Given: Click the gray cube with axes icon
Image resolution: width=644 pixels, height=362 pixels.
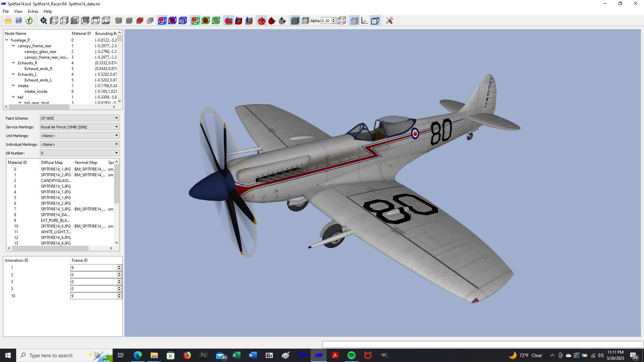Looking at the screenshot, I should point(249,21).
